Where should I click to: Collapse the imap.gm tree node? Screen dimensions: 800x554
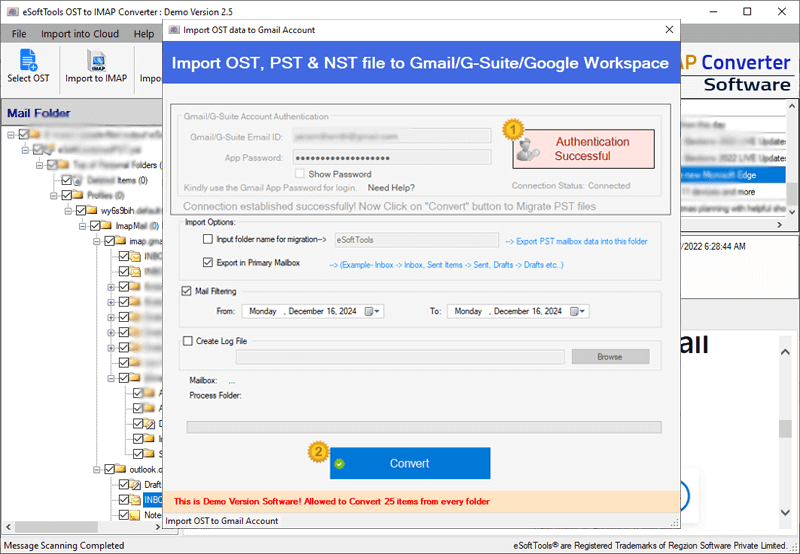click(97, 241)
